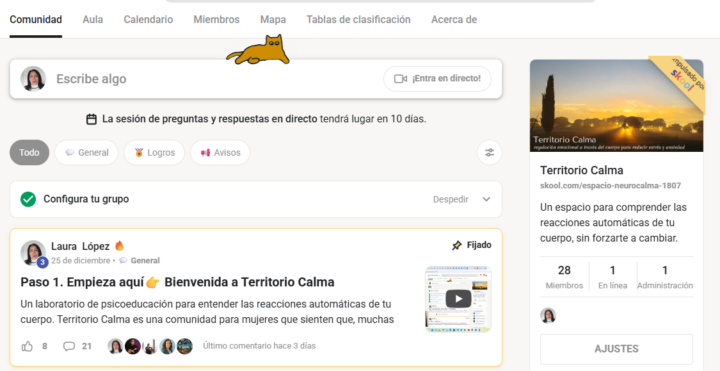Click Último comentario hace 3 días
Image resolution: width=720 pixels, height=371 pixels.
pos(259,346)
